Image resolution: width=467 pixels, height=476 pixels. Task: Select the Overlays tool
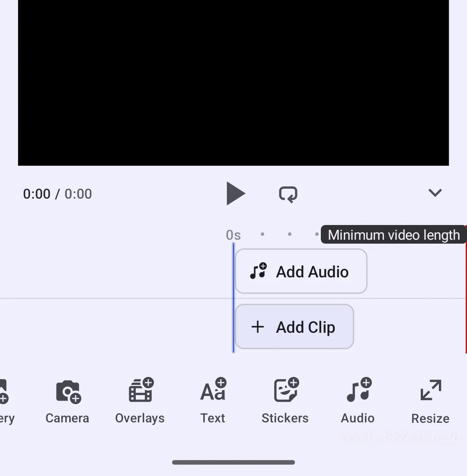(x=139, y=400)
